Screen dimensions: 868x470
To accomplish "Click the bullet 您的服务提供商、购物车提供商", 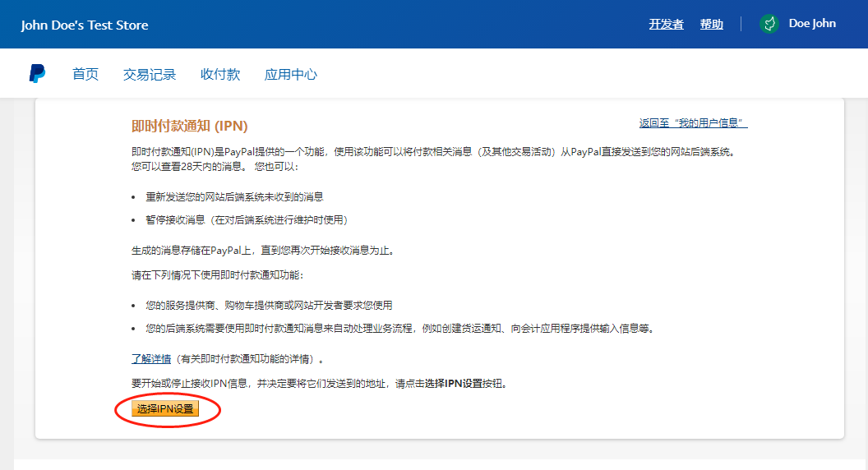I will [x=269, y=306].
